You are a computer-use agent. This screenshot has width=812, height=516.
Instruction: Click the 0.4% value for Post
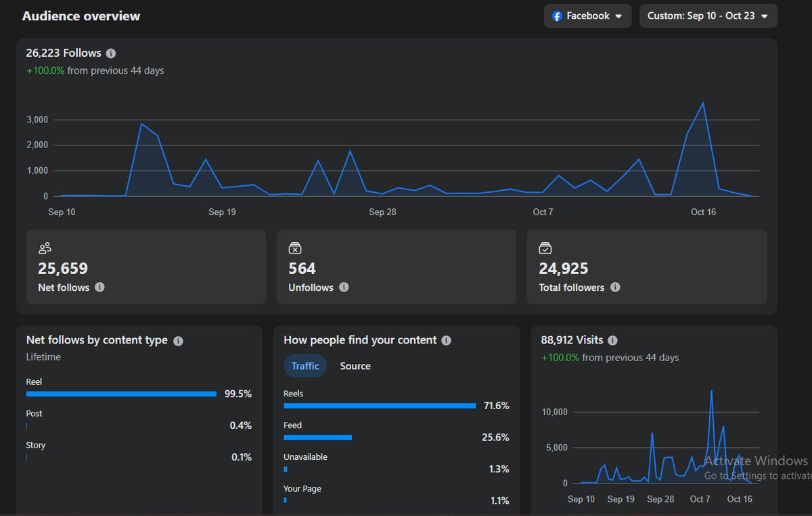point(241,425)
